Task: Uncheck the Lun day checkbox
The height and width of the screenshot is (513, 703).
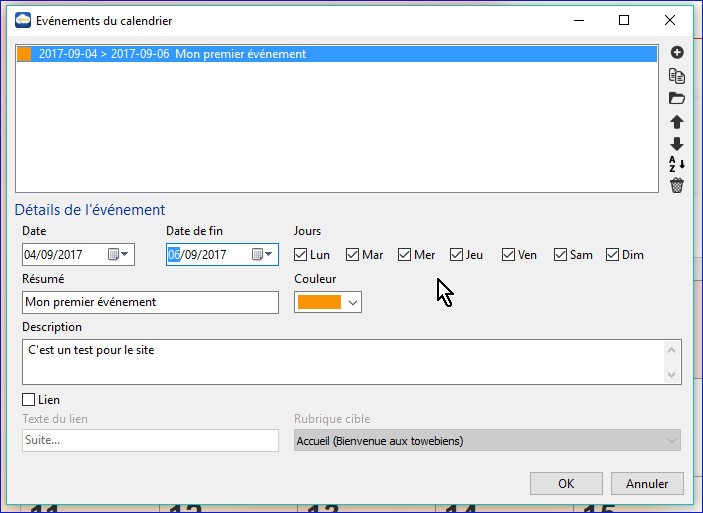Action: tap(302, 255)
